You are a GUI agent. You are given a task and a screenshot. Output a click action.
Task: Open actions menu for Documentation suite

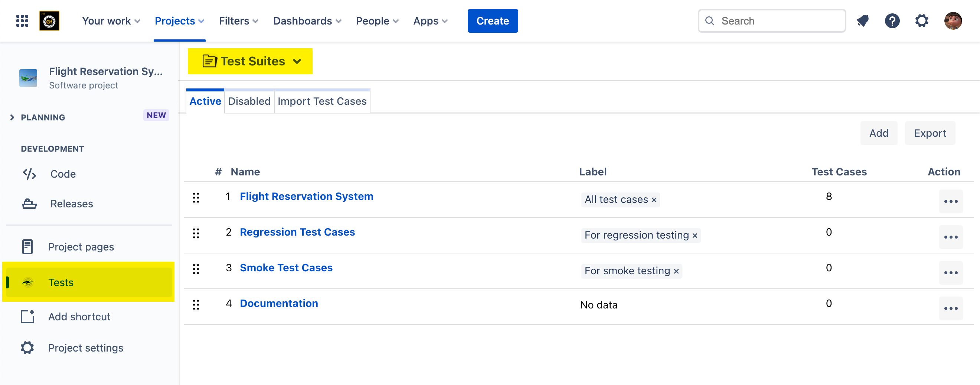[x=950, y=308]
